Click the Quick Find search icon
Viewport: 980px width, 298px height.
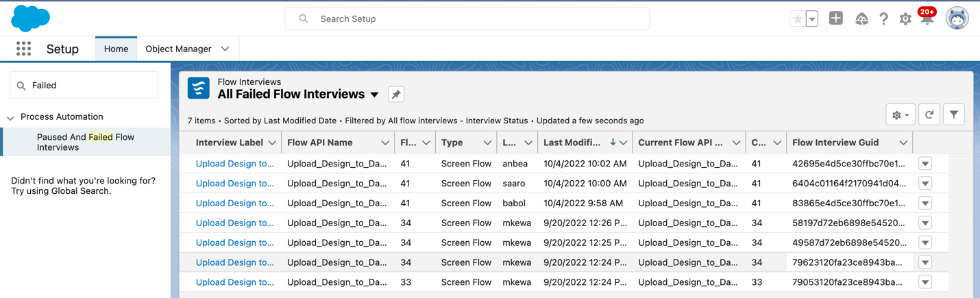pyautogui.click(x=21, y=86)
